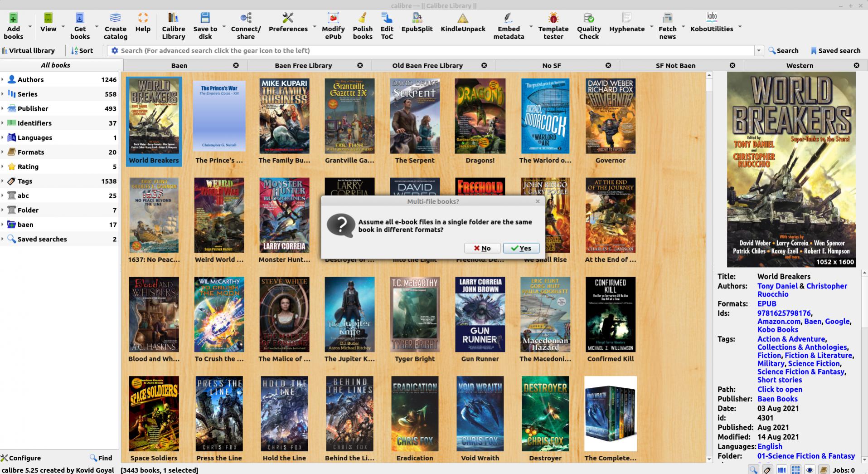Click the Search button beside the search box
This screenshot has width=868, height=474.
[783, 50]
